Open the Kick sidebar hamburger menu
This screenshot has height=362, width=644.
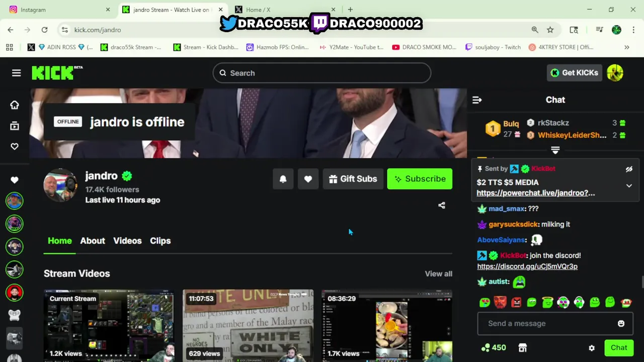coord(16,73)
